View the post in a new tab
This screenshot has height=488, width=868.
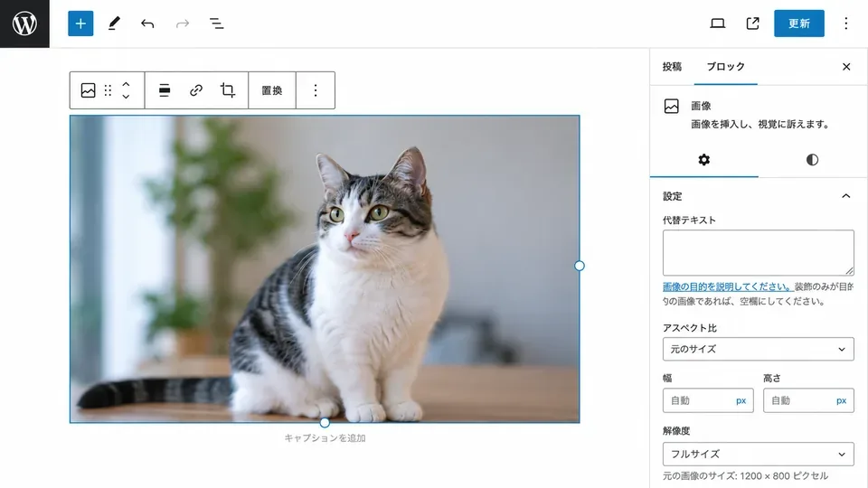tap(752, 23)
